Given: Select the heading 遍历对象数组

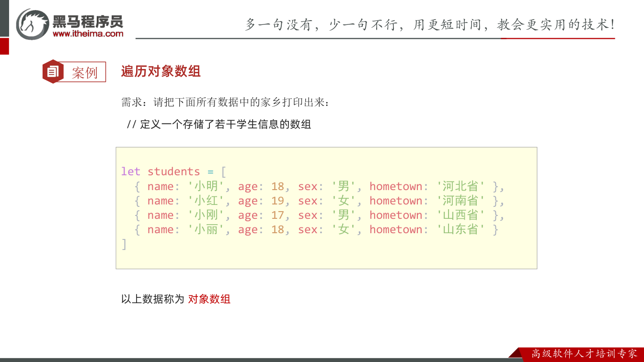Looking at the screenshot, I should click(x=161, y=71).
